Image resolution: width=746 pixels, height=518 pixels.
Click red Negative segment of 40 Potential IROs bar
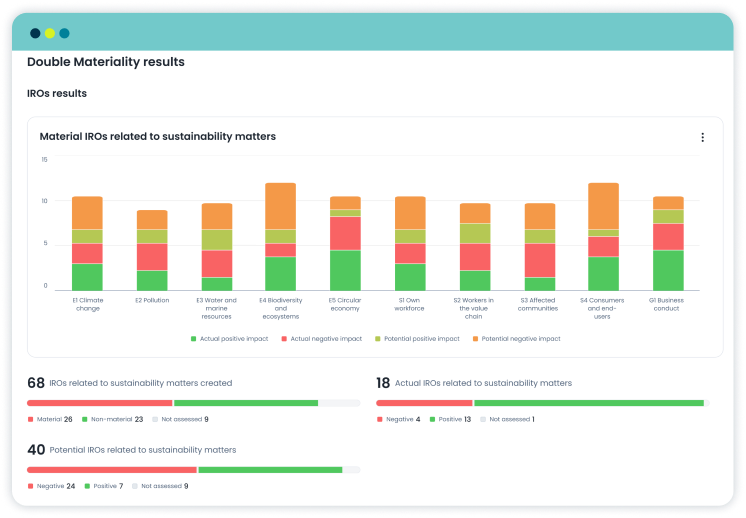(112, 470)
